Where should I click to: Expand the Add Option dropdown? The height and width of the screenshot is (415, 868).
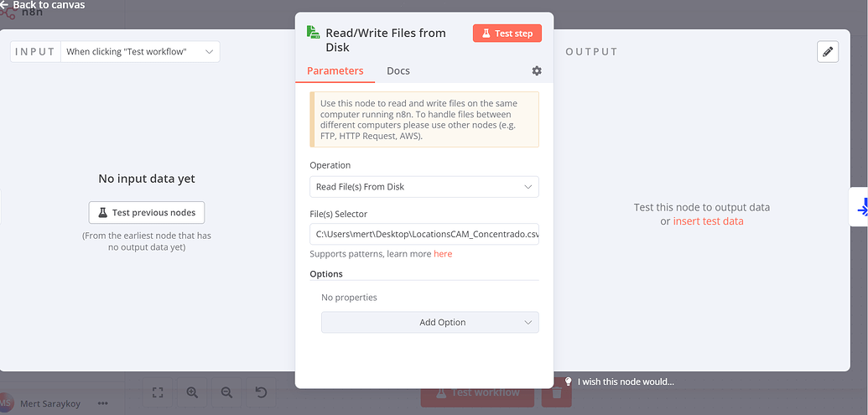[x=430, y=322]
